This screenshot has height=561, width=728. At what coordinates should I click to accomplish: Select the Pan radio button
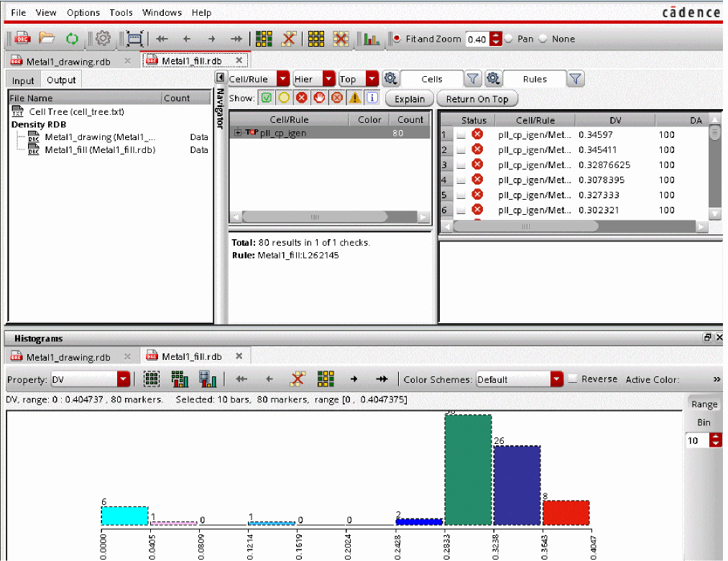[x=508, y=39]
